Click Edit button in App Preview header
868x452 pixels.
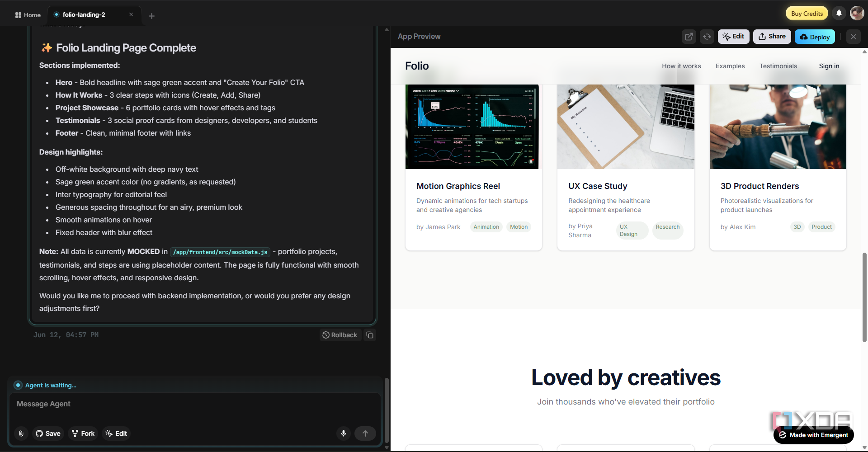[733, 37]
